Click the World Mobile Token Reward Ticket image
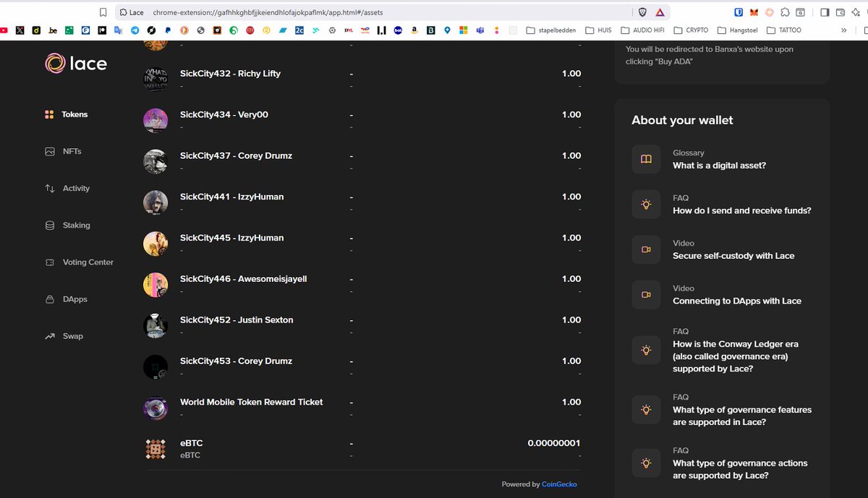Screen dimensions: 868x498 tap(156, 408)
